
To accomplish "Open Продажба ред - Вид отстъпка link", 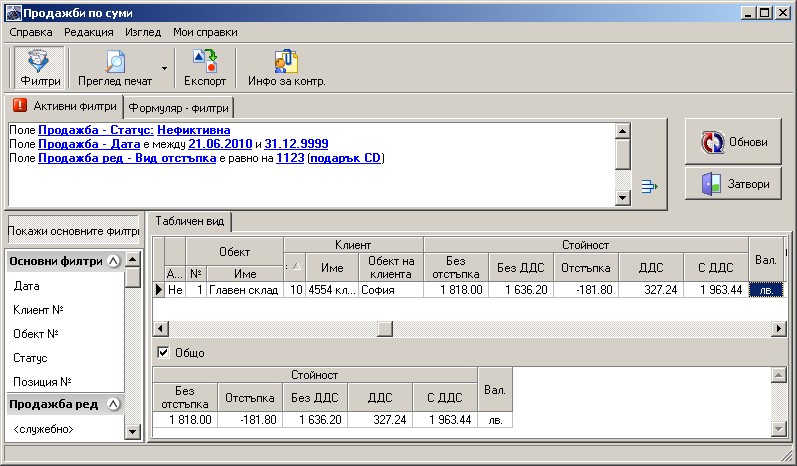I will (x=127, y=158).
